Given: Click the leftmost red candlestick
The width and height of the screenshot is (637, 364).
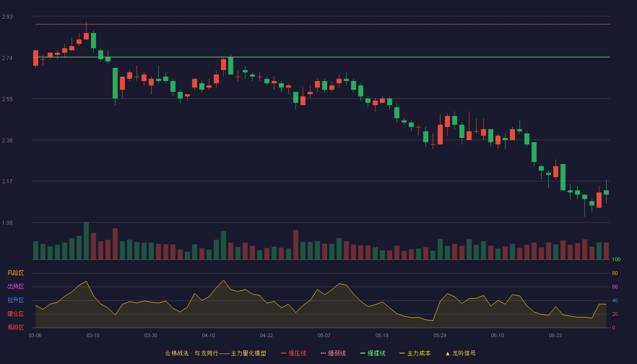Looking at the screenshot, I should coord(35,58).
